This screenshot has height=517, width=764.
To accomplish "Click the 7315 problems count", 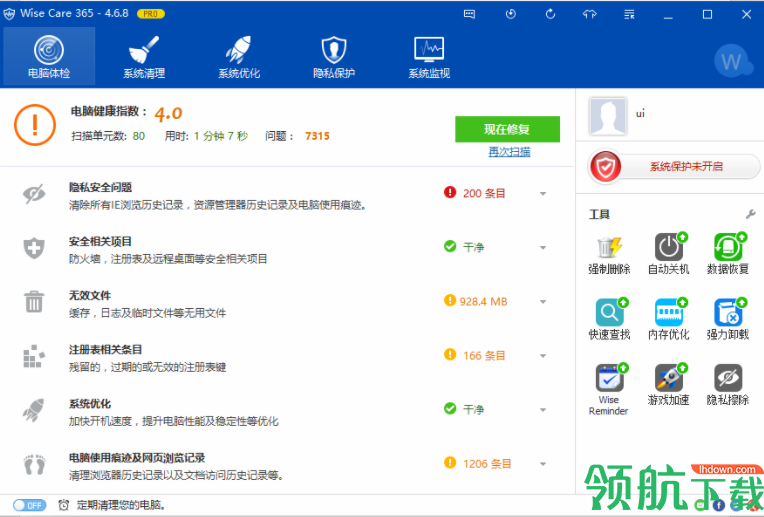I will click(x=317, y=136).
